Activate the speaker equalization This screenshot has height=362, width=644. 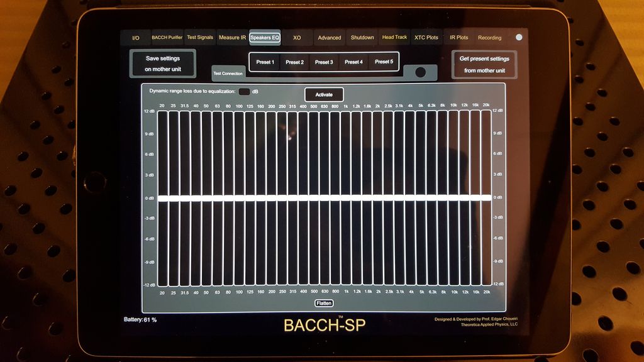pyautogui.click(x=324, y=94)
